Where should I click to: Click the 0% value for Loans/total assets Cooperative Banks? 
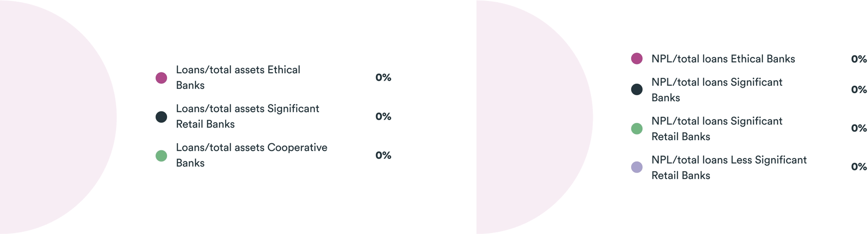[383, 155]
